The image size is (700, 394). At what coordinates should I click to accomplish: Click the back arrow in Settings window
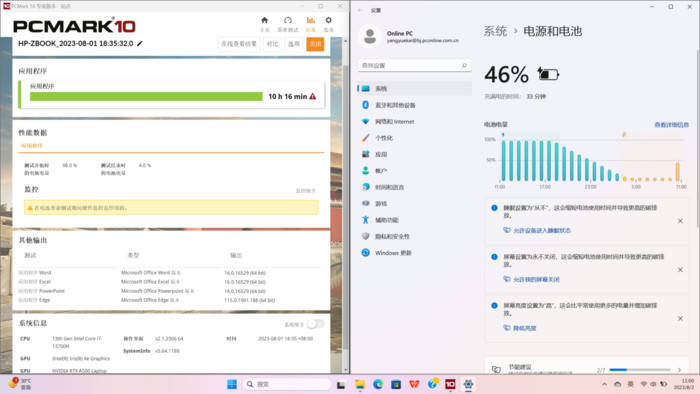point(360,10)
